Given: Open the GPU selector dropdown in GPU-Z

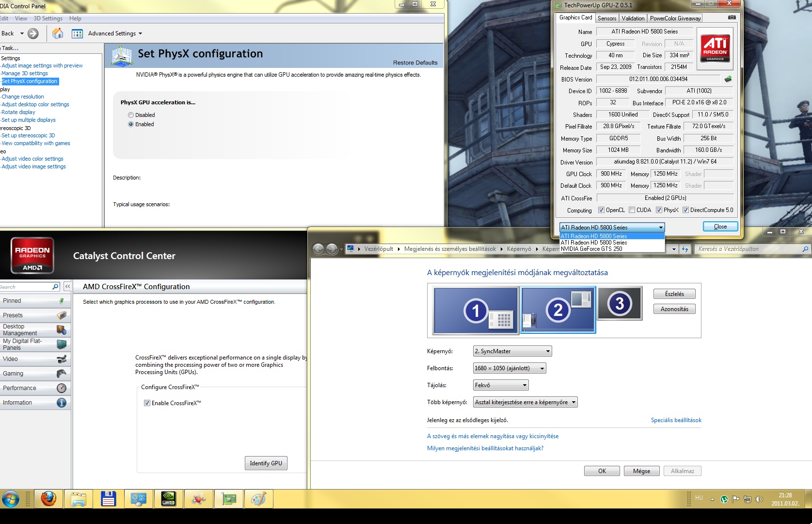Looking at the screenshot, I should point(612,227).
